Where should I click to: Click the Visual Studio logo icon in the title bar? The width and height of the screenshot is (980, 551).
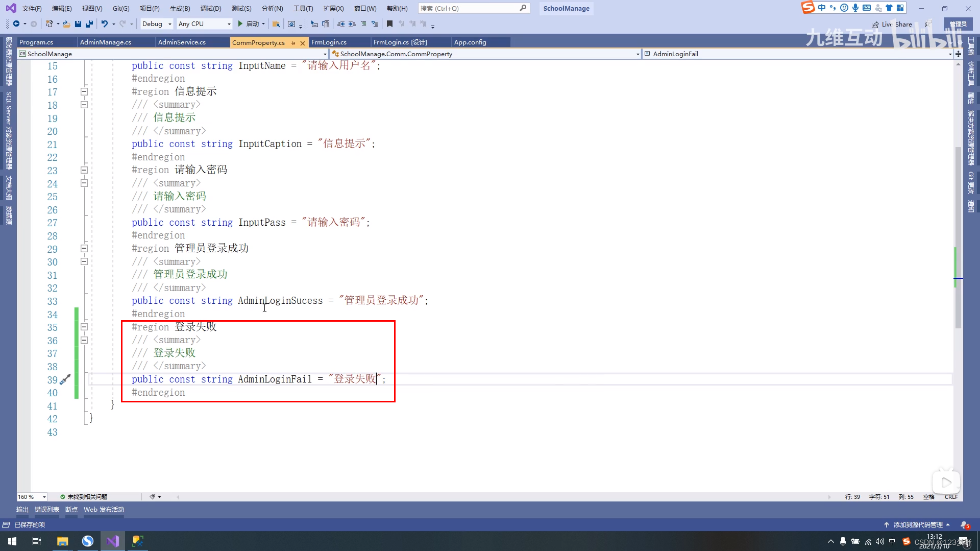[11, 8]
